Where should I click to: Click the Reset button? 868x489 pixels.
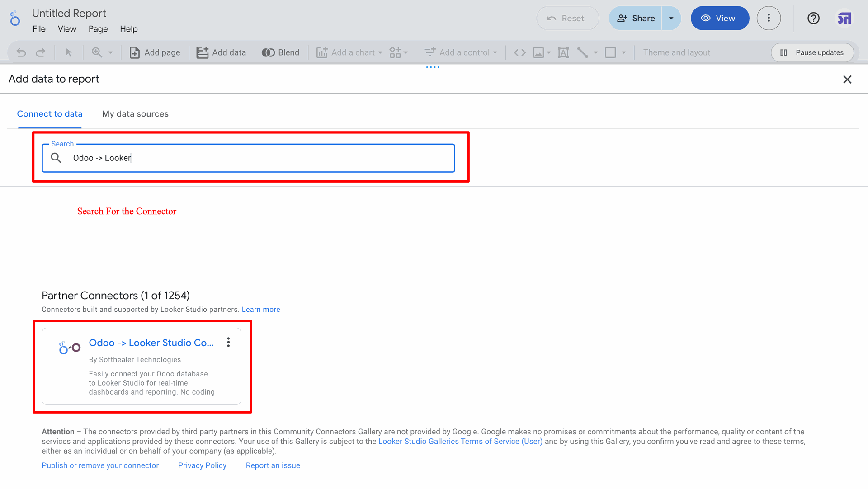click(567, 18)
